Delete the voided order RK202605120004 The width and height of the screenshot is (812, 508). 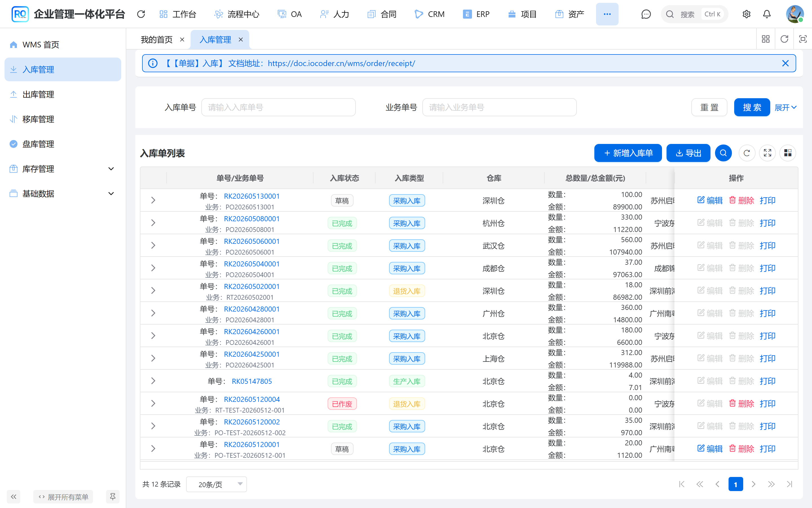[742, 404]
